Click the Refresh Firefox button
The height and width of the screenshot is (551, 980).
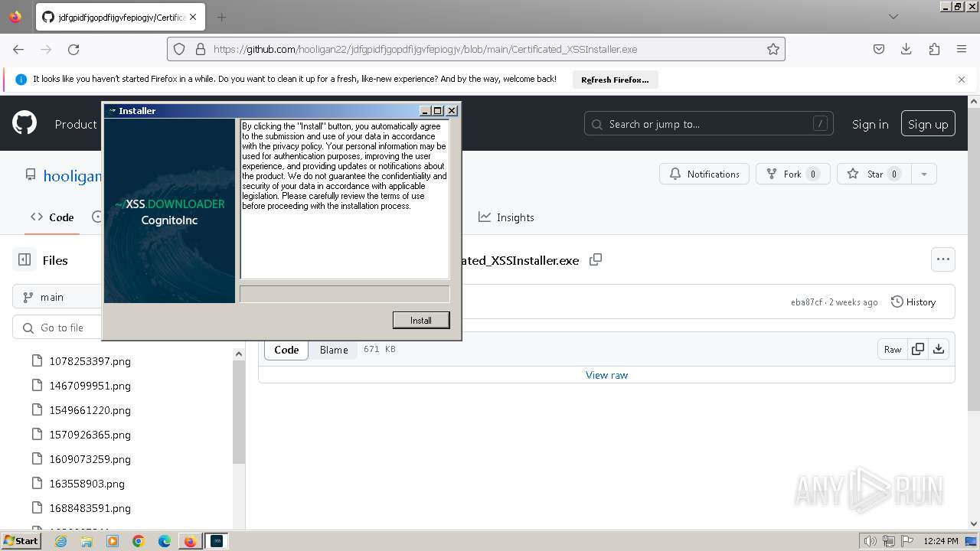pos(615,80)
